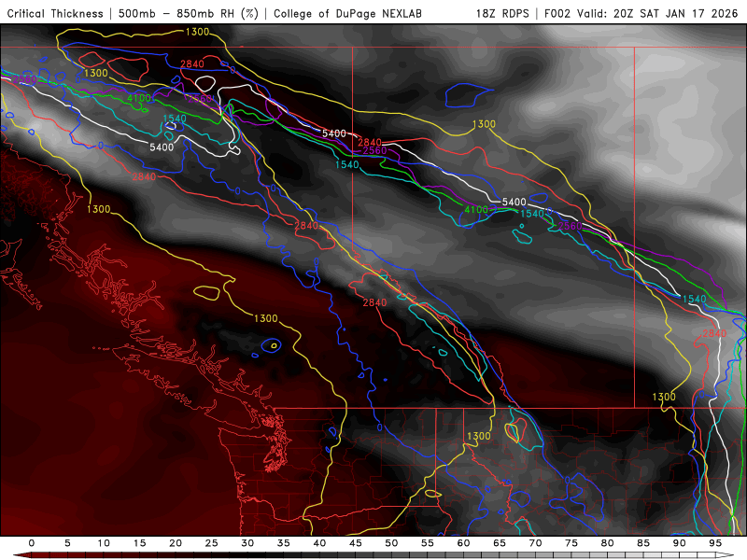The height and width of the screenshot is (560, 747).
Task: Click the yellow 1300 label just below the header
Action: [x=197, y=32]
